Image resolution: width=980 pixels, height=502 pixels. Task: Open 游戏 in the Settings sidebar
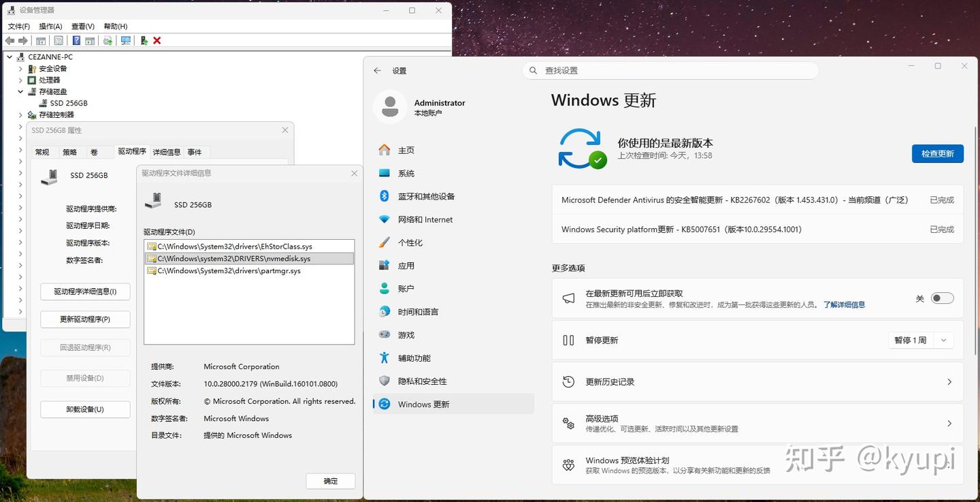coord(453,335)
